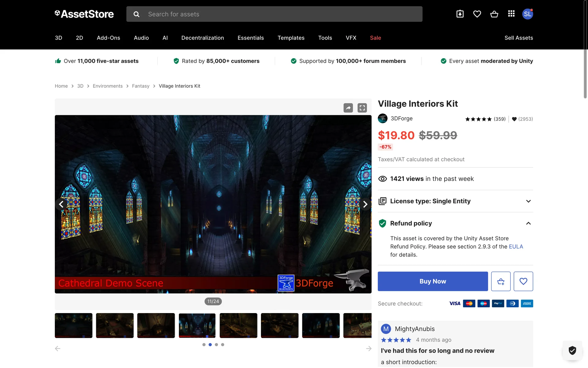Open the My Assets download icon
Viewport: 588px width, 368px height.
click(x=460, y=14)
